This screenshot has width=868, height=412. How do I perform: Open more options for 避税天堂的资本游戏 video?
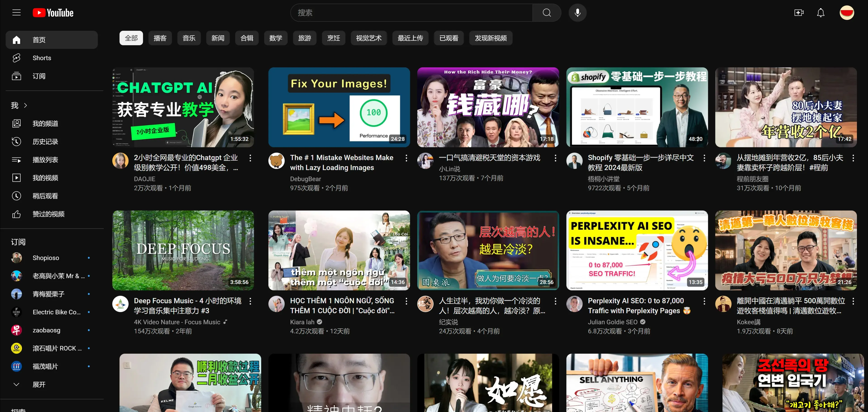[555, 158]
